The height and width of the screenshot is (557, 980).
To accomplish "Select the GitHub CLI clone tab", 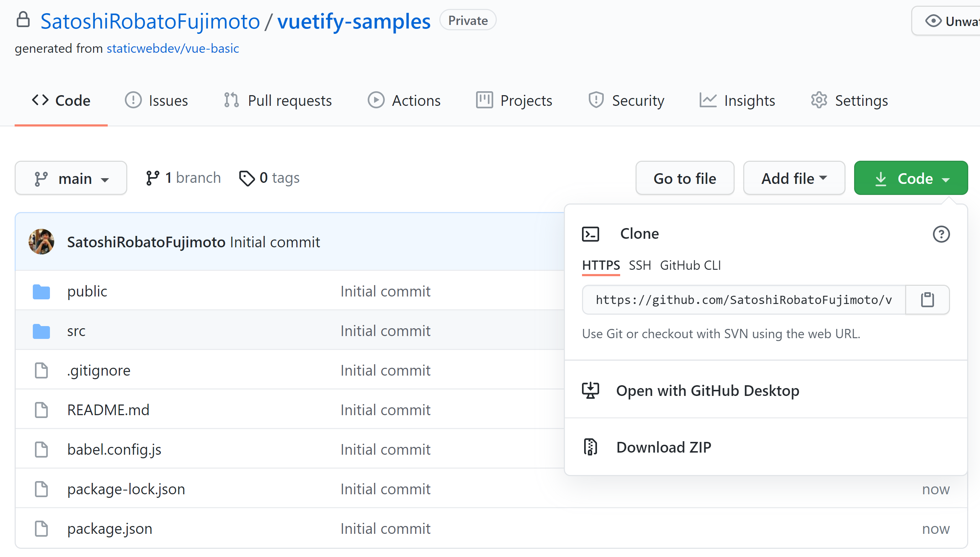I will pos(690,265).
